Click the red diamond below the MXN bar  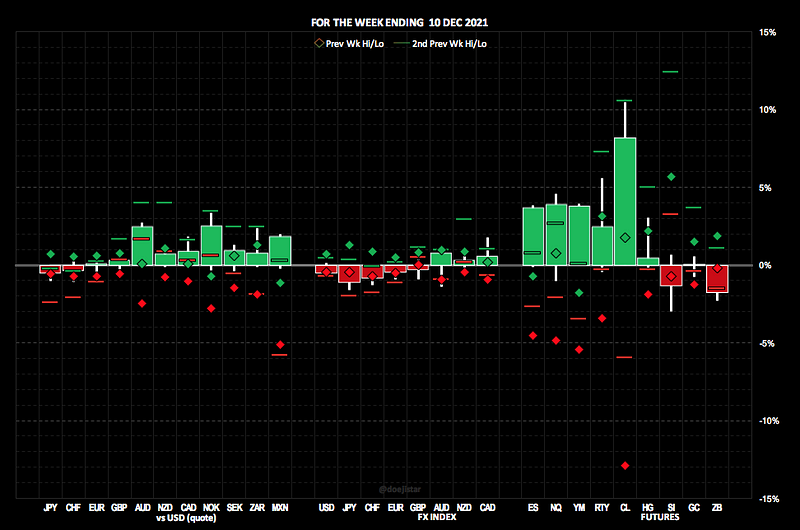click(x=280, y=345)
